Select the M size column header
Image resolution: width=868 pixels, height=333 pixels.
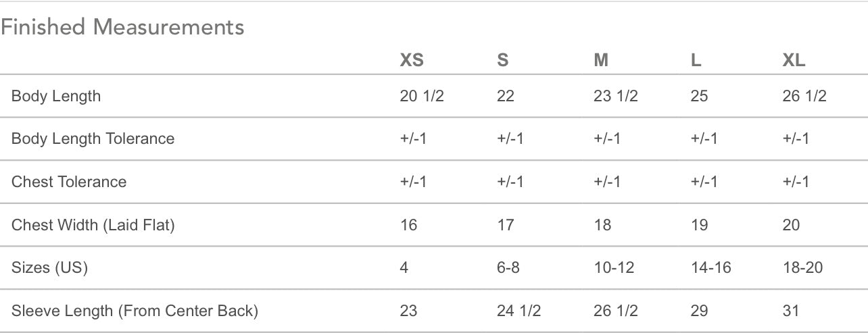click(601, 60)
